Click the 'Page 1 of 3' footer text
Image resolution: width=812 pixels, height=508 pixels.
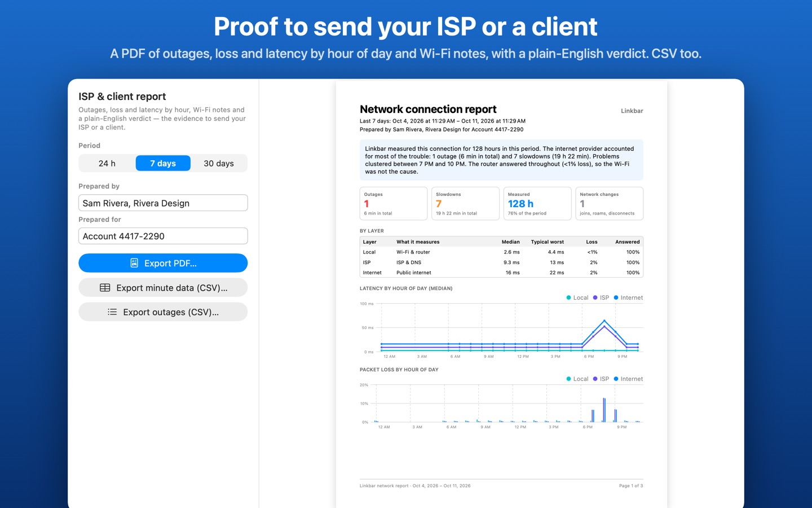coord(631,486)
